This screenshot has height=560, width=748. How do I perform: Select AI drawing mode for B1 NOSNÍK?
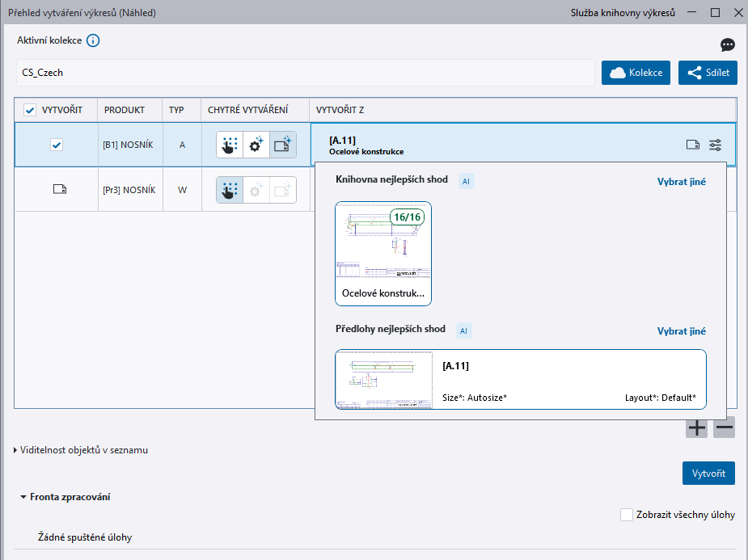[x=282, y=145]
